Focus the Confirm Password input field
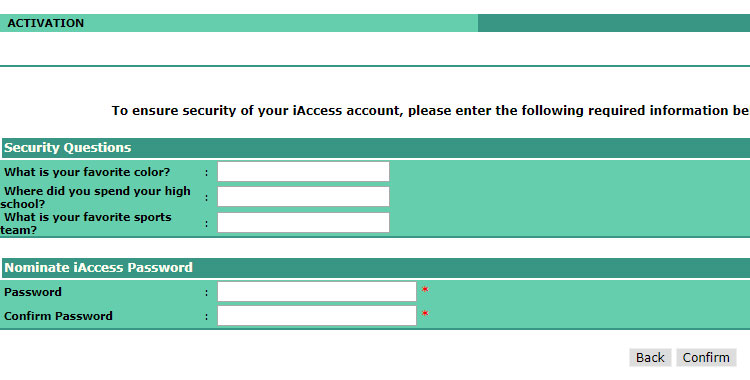750x380 pixels. (x=317, y=315)
